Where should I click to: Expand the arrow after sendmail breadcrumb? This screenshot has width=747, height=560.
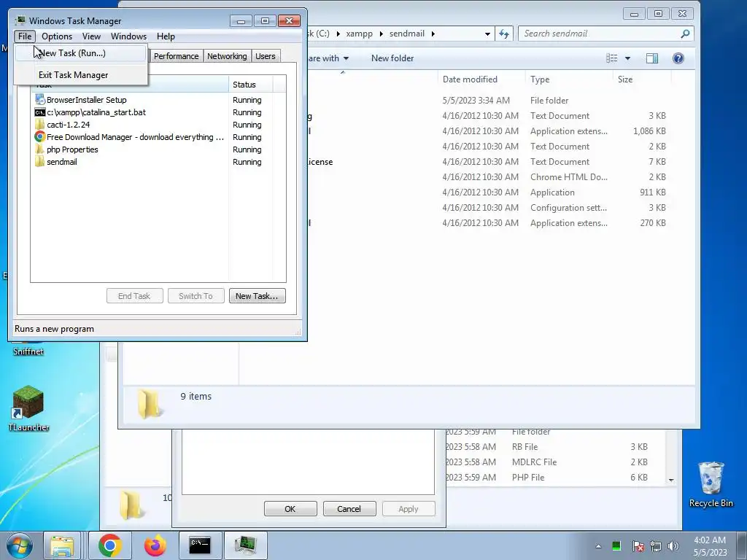(x=433, y=34)
